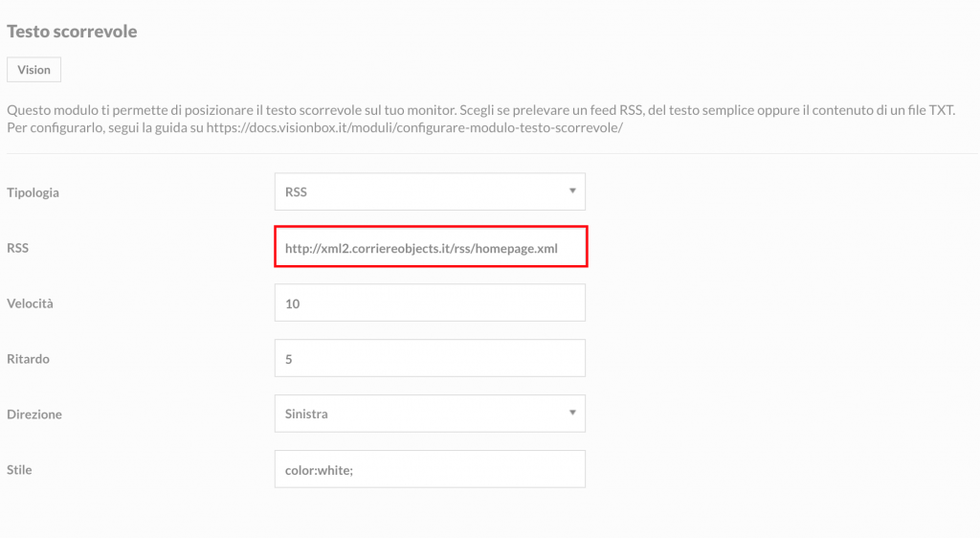The image size is (980, 538).
Task: Expand the Tipologia dropdown arrow
Action: (572, 191)
